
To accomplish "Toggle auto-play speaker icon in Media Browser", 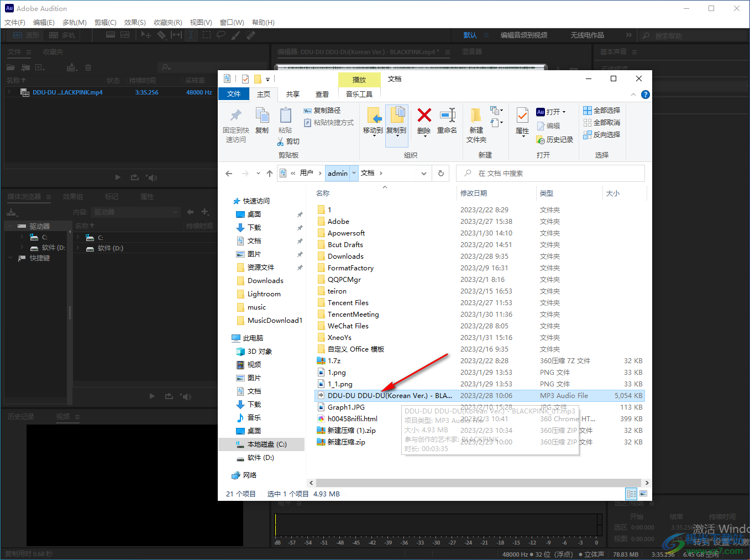I will (x=186, y=396).
